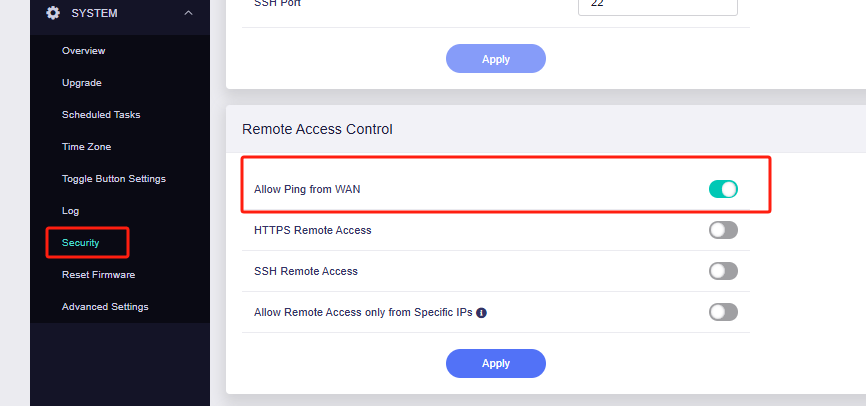Apply Remote Access Control changes

click(495, 363)
